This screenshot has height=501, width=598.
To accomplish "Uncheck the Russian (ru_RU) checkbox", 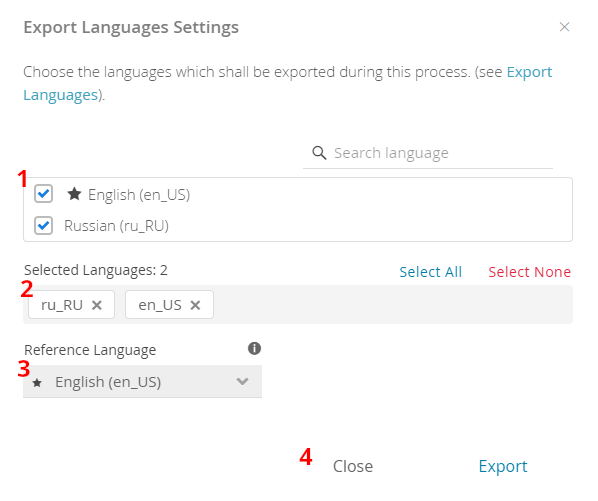I will [43, 225].
